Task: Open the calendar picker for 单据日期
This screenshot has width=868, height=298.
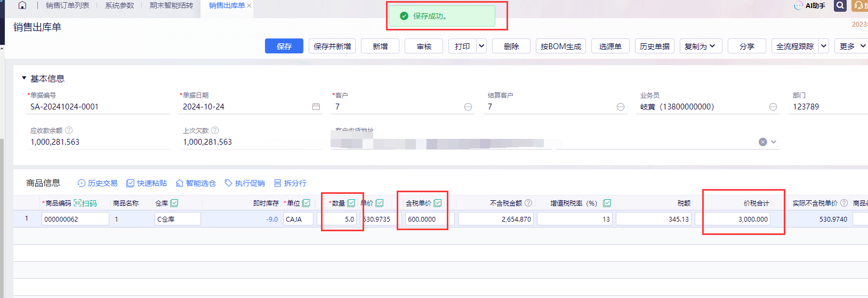Action: click(x=316, y=107)
